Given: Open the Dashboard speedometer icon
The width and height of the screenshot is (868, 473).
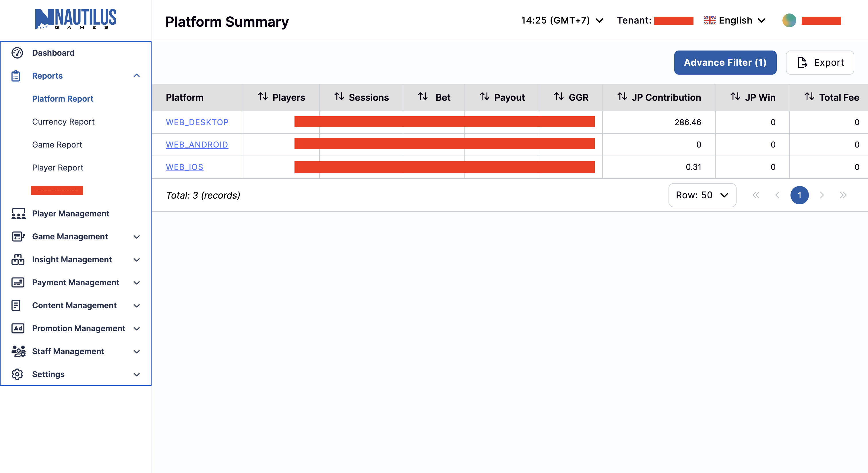Looking at the screenshot, I should click(x=17, y=53).
